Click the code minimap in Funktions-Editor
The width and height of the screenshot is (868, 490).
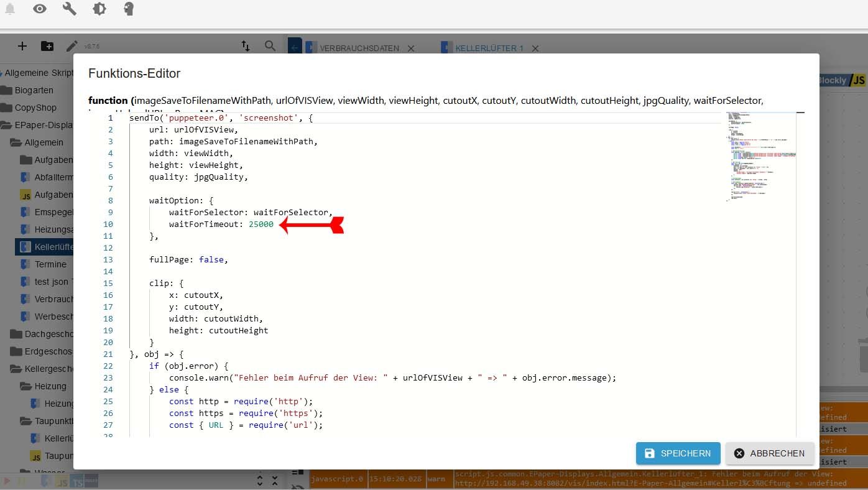761,157
